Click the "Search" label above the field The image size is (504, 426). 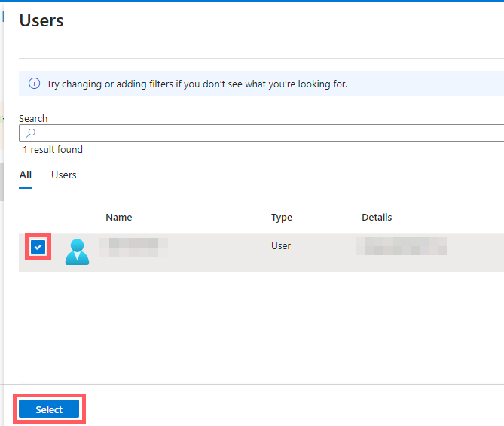(x=33, y=118)
